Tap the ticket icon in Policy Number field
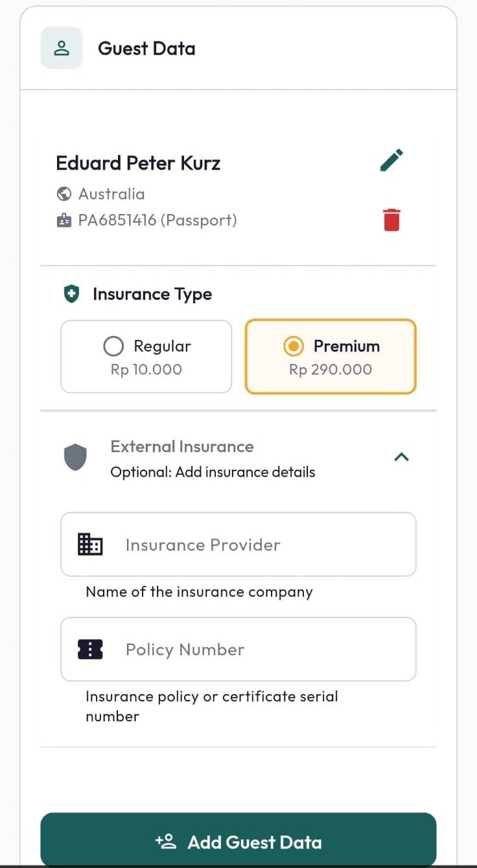 pyautogui.click(x=90, y=649)
